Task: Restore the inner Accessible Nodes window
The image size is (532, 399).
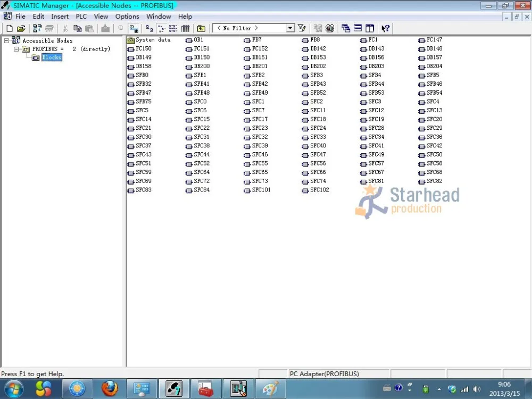Action: point(517,16)
